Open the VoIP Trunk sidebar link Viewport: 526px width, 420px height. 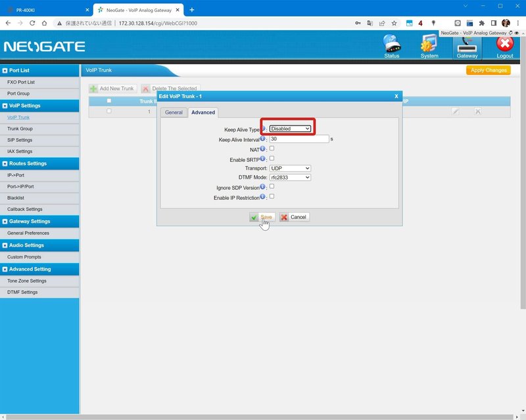tap(18, 118)
